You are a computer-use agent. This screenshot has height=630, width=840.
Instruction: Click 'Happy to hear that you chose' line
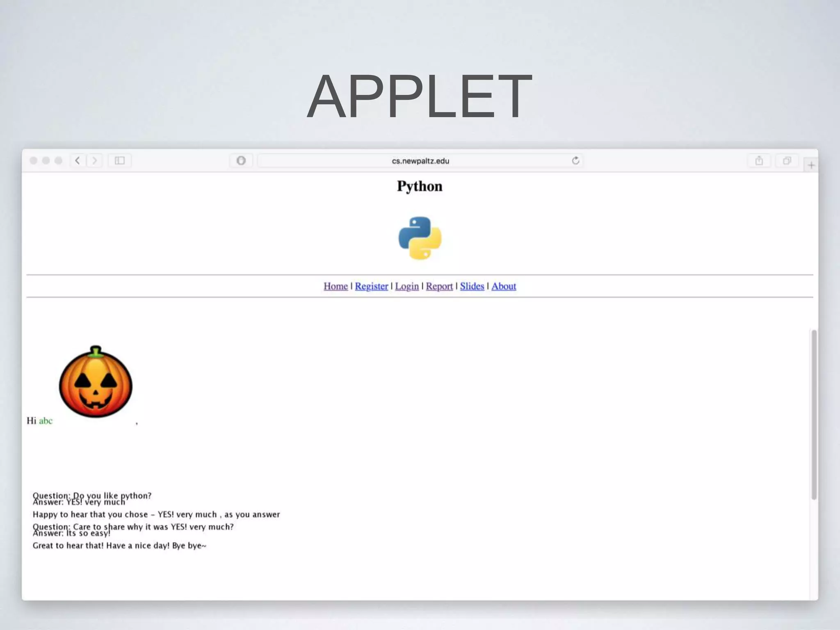click(x=156, y=514)
